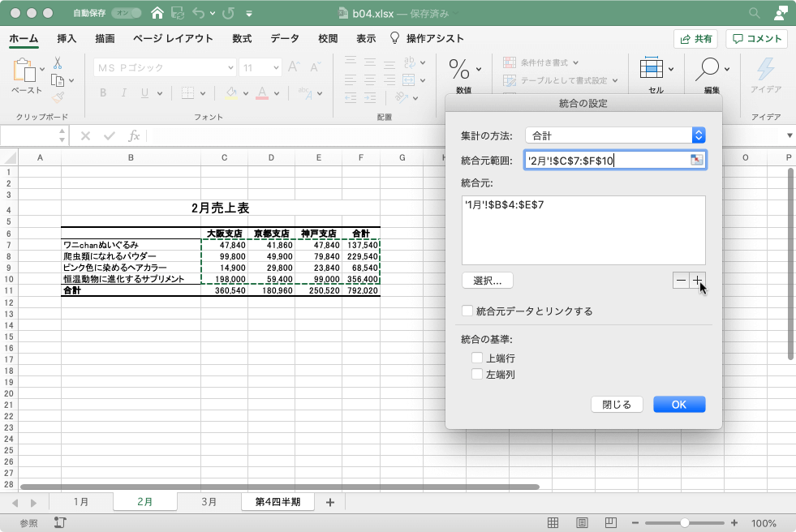The width and height of the screenshot is (796, 532).
Task: Toggle Underline formatting
Action: [x=144, y=92]
